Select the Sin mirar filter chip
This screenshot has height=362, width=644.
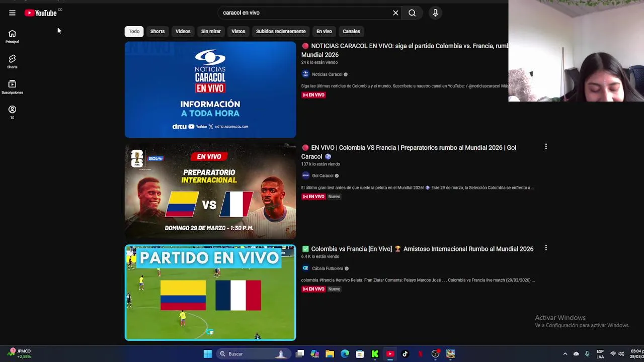211,31
